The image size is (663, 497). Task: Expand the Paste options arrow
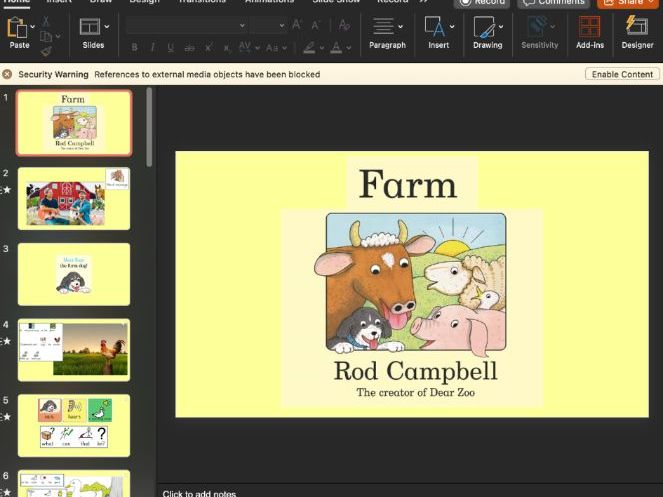[x=33, y=27]
